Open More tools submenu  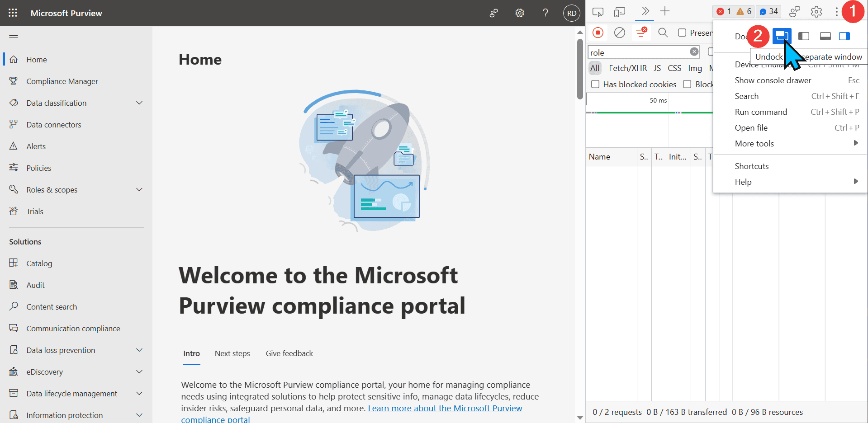coord(790,144)
